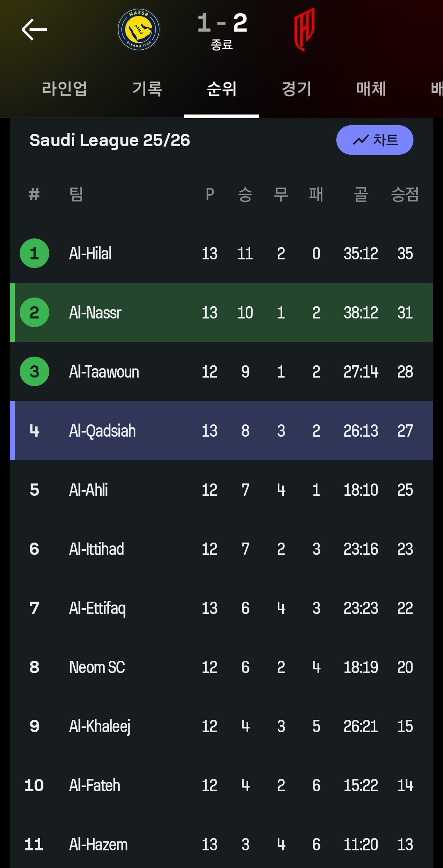Screen dimensions: 443x868
Task: Open Al-Taawoun team page
Action: [x=104, y=372]
